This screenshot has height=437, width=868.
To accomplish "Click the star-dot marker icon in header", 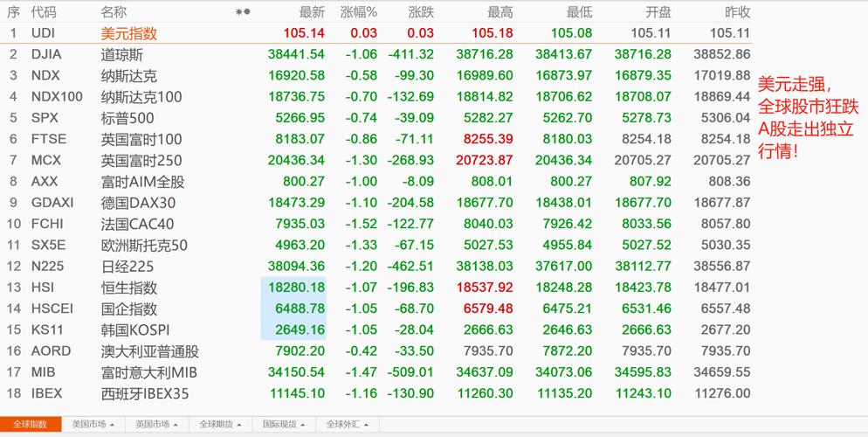I will point(243,12).
